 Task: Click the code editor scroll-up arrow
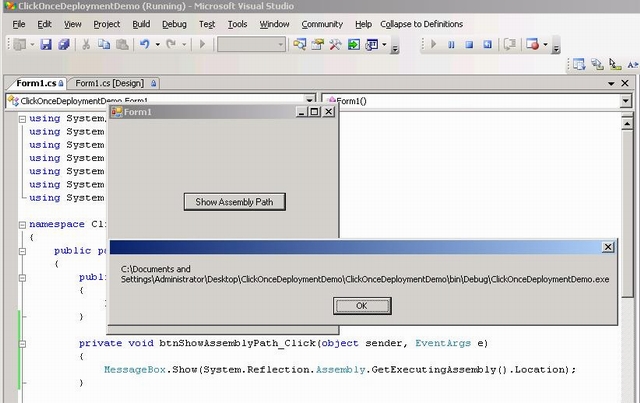tap(627, 123)
